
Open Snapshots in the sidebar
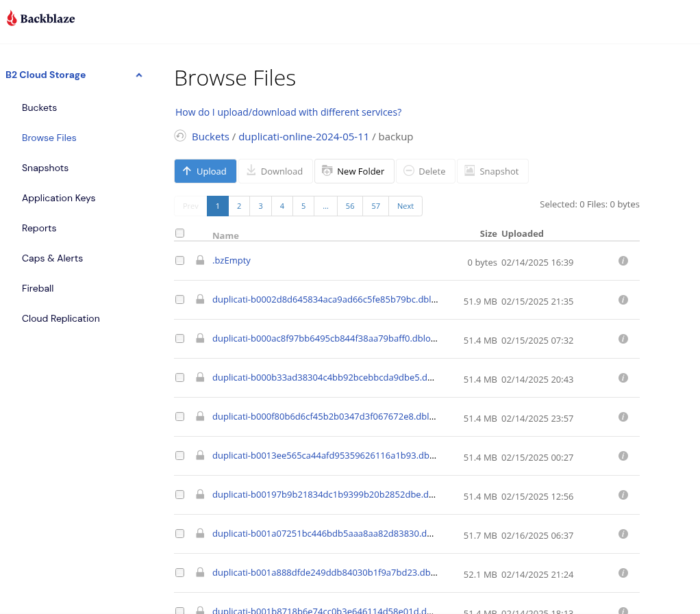point(45,168)
